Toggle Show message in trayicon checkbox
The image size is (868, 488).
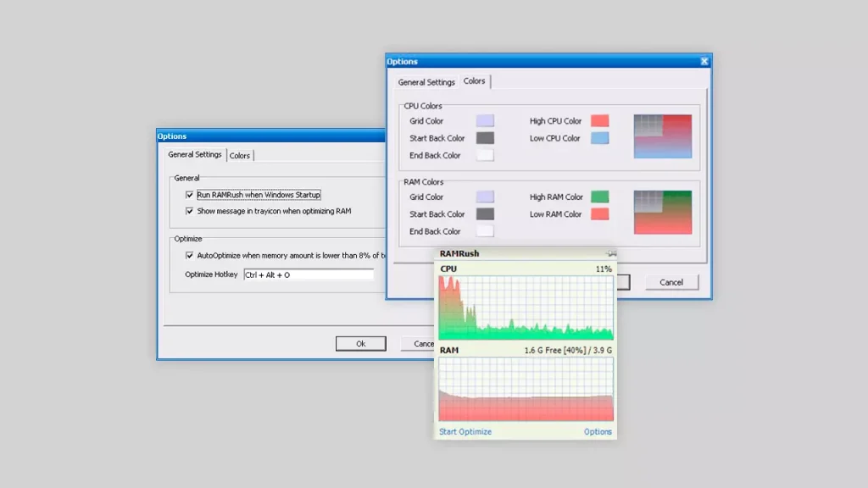(189, 211)
